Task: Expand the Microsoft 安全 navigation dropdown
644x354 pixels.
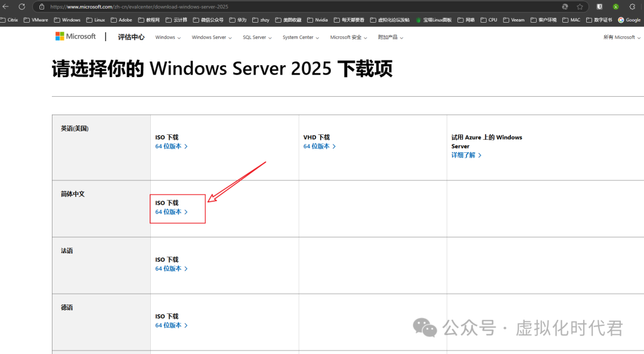Action: (x=348, y=38)
